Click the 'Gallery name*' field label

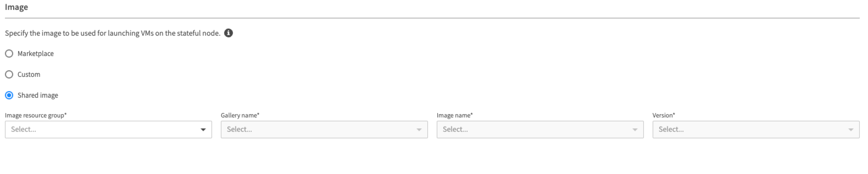point(240,115)
